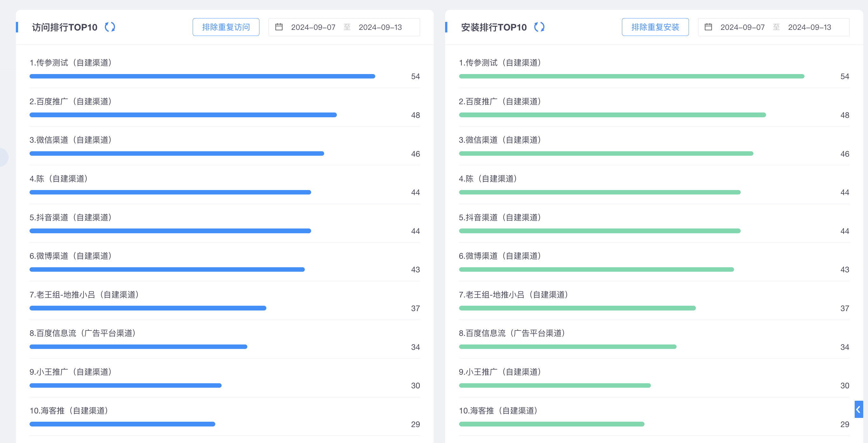This screenshot has height=443, width=868.
Task: Click install bar for 1.传参测试
Action: (x=631, y=76)
